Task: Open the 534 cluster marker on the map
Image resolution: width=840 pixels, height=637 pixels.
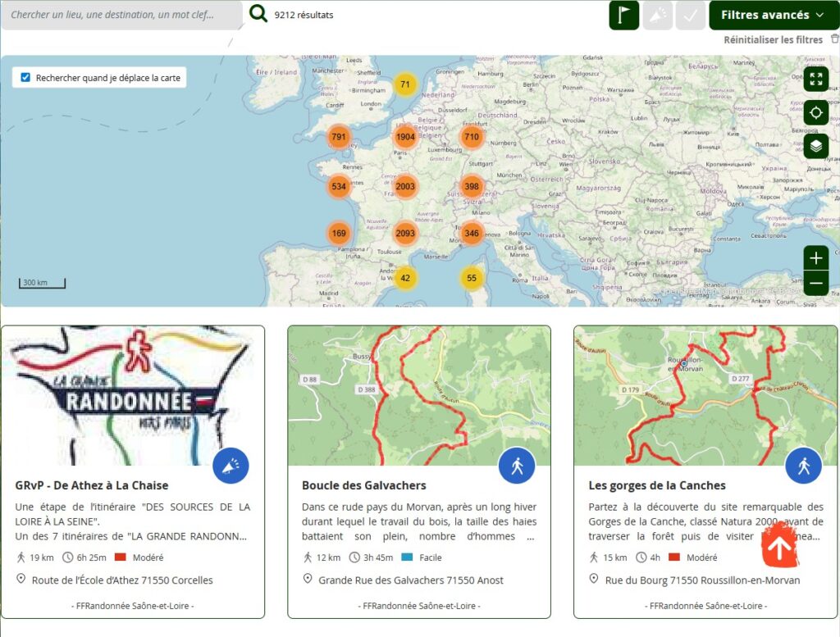Action: click(339, 186)
